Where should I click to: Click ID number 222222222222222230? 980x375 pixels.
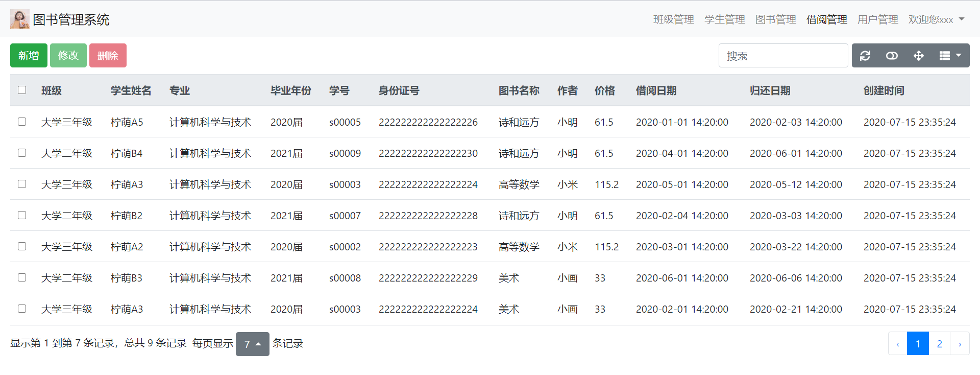coord(428,153)
